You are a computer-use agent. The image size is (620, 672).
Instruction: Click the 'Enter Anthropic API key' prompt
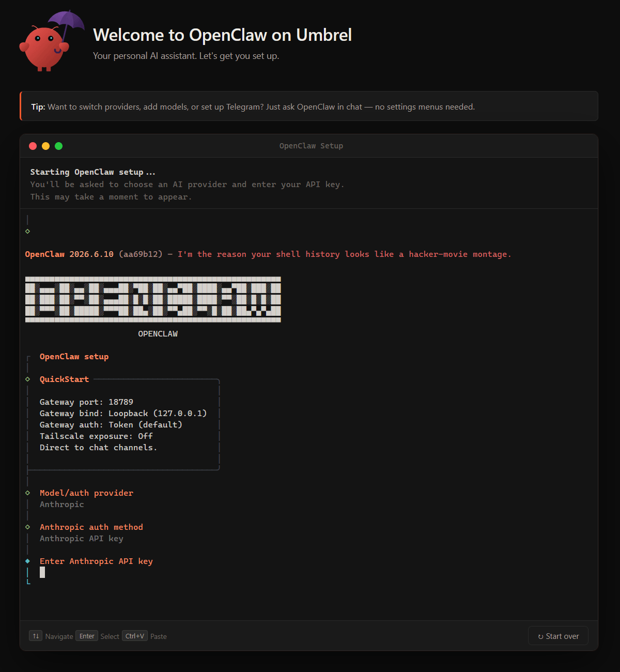[x=96, y=561]
